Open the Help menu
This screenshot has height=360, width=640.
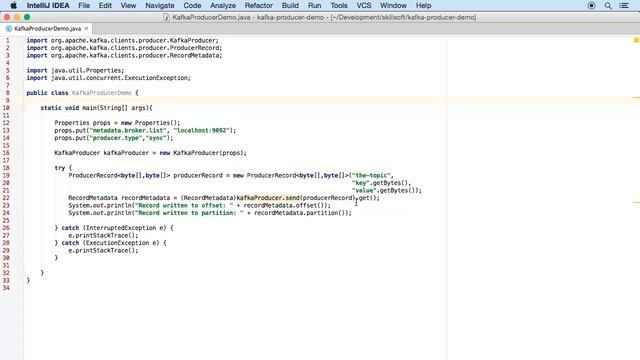tap(423, 5)
